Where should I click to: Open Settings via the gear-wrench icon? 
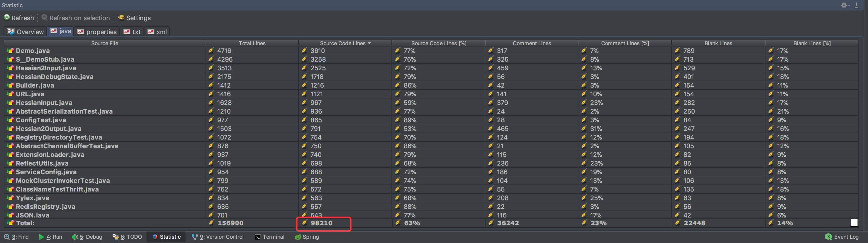[x=121, y=18]
